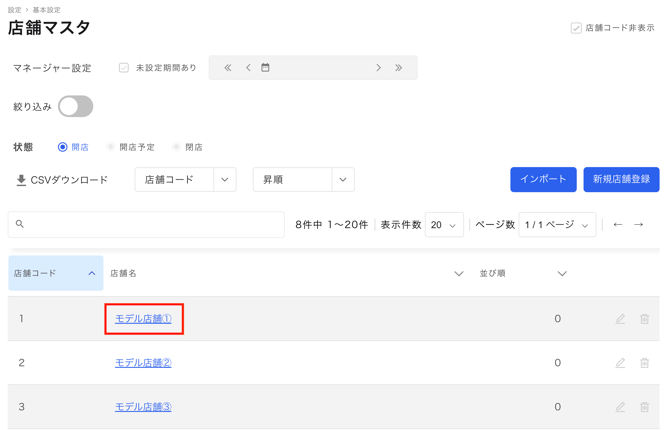Select the 閉店 radio button
This screenshot has width=670, height=430.
click(x=177, y=147)
